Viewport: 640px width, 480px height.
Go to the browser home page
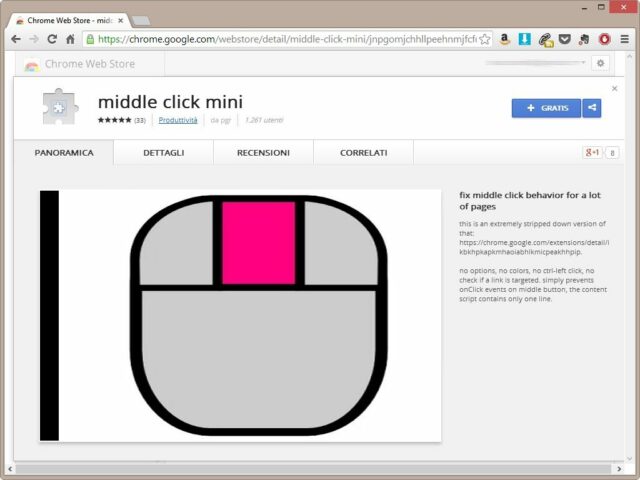(x=70, y=39)
